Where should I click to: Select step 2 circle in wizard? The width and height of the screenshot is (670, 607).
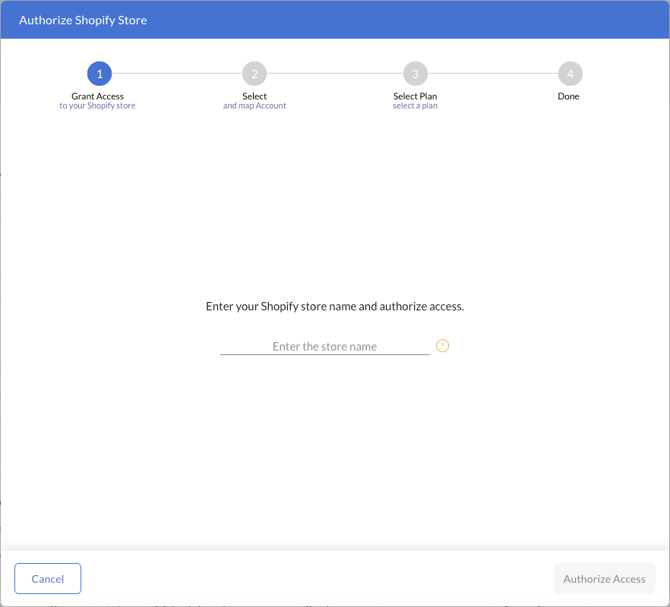pyautogui.click(x=255, y=74)
